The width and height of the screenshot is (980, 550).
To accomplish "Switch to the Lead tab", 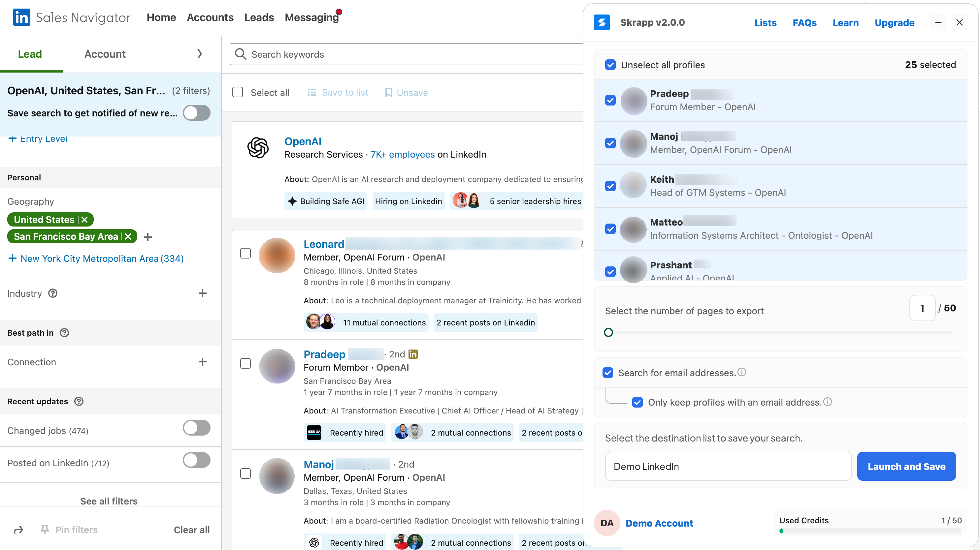I will [30, 54].
